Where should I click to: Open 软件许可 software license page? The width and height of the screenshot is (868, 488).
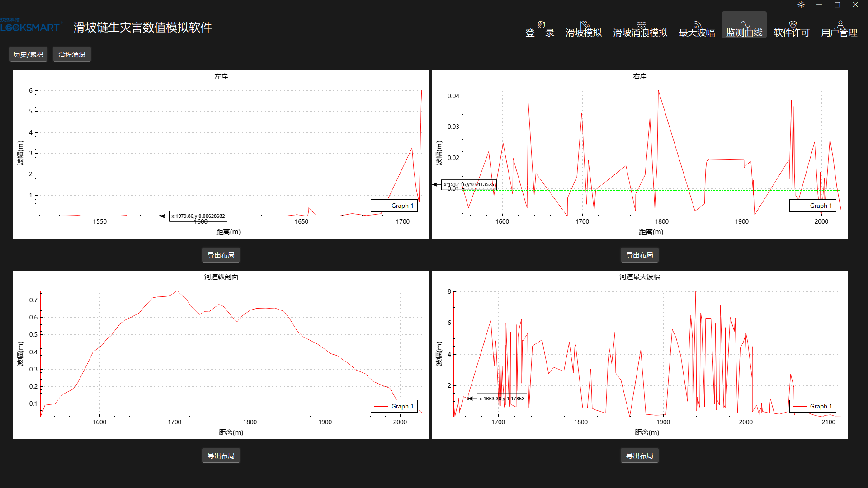point(792,29)
